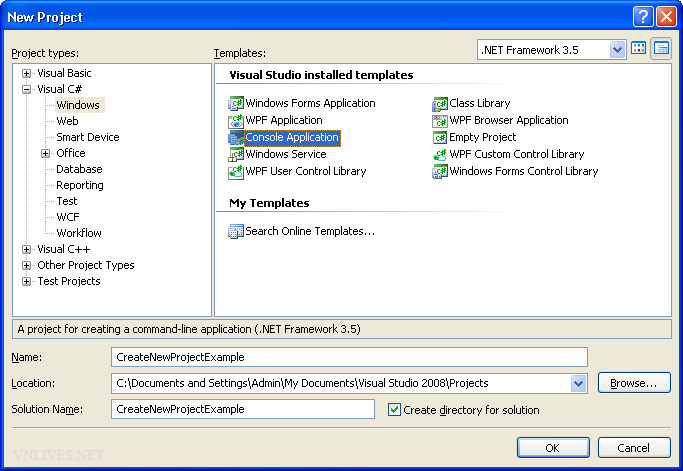Image resolution: width=683 pixels, height=471 pixels.
Task: Choose 'Class Library' template label
Action: 480,103
